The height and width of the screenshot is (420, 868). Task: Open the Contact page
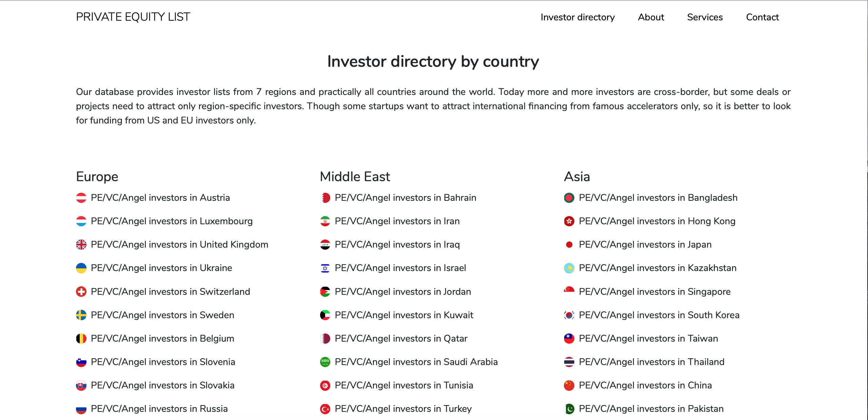(x=762, y=17)
